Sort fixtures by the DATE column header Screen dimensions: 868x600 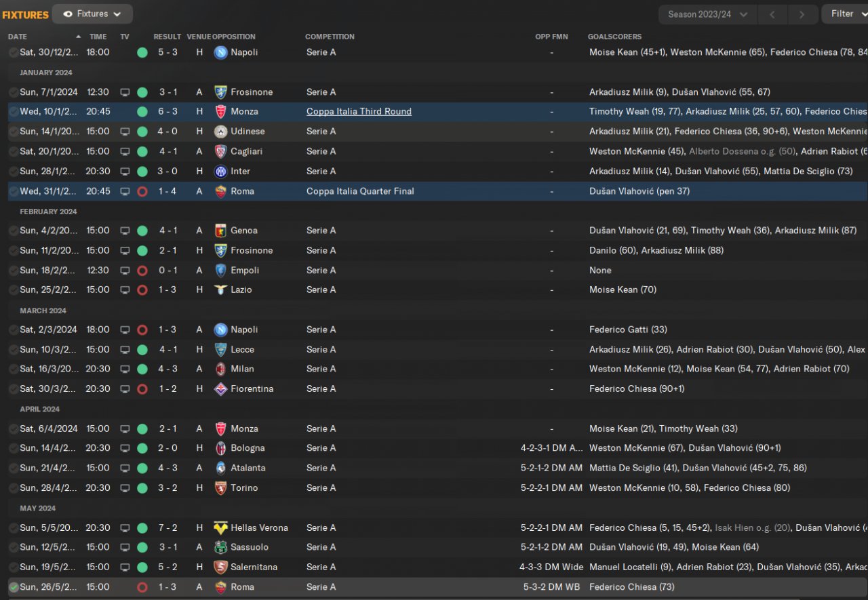pyautogui.click(x=18, y=37)
